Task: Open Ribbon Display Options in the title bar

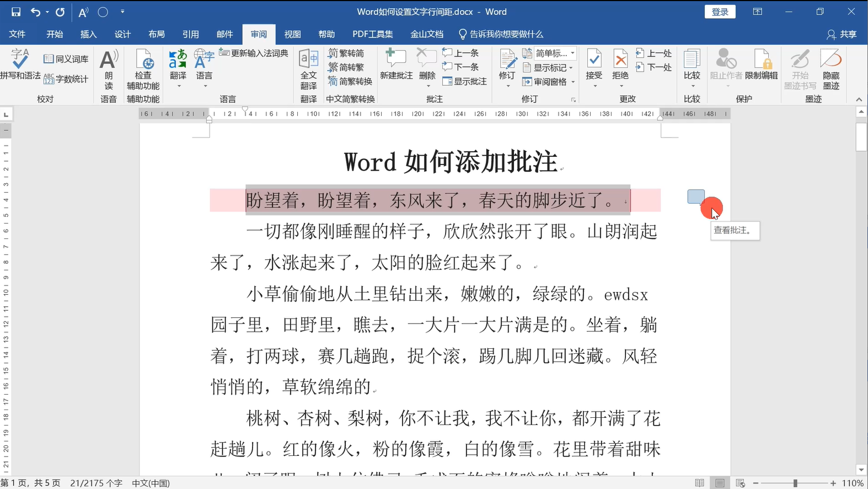Action: [x=758, y=12]
